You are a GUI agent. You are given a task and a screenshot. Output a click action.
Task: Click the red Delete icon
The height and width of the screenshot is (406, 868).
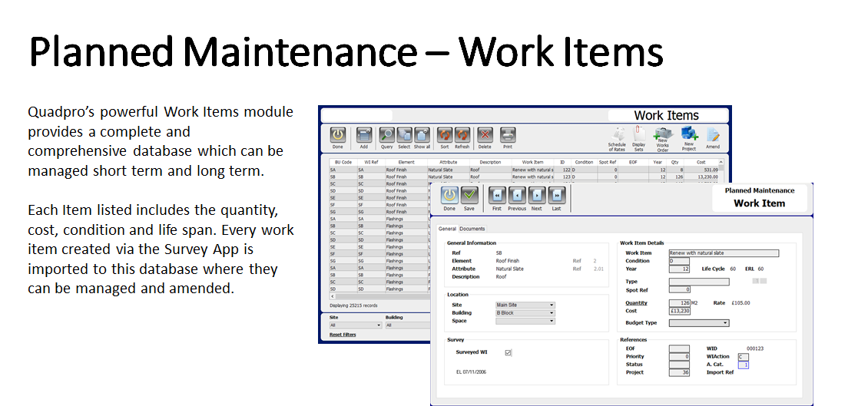(x=485, y=136)
